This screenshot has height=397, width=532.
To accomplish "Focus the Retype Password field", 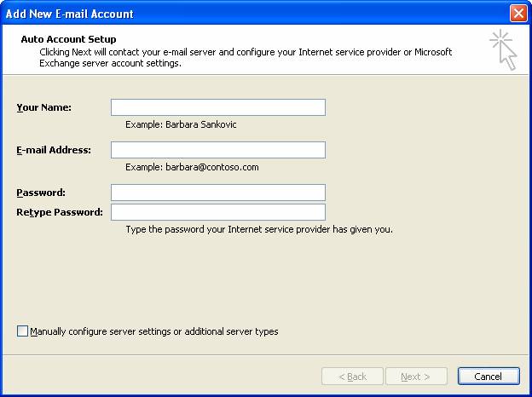I will point(217,212).
